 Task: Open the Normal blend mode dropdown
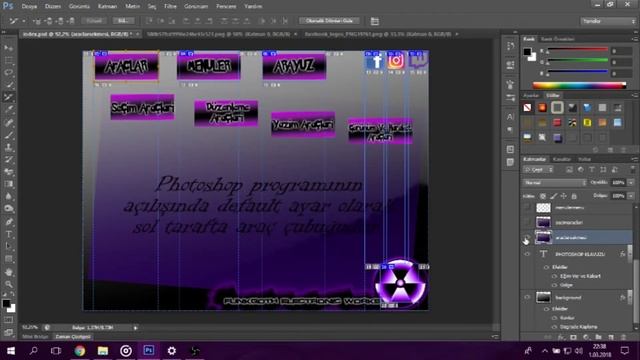click(555, 182)
